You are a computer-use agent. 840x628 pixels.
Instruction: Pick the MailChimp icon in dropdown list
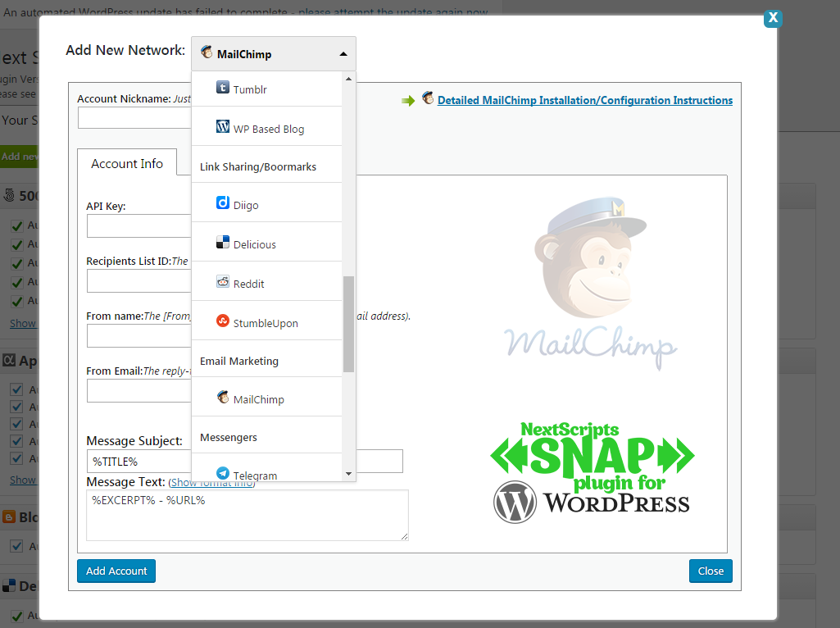[223, 398]
